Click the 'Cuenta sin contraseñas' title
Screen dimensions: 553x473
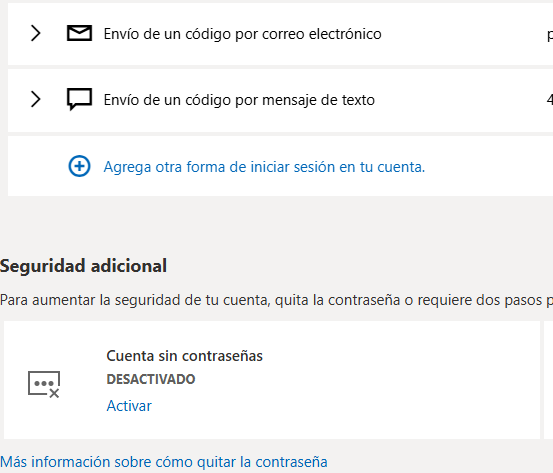pos(184,356)
